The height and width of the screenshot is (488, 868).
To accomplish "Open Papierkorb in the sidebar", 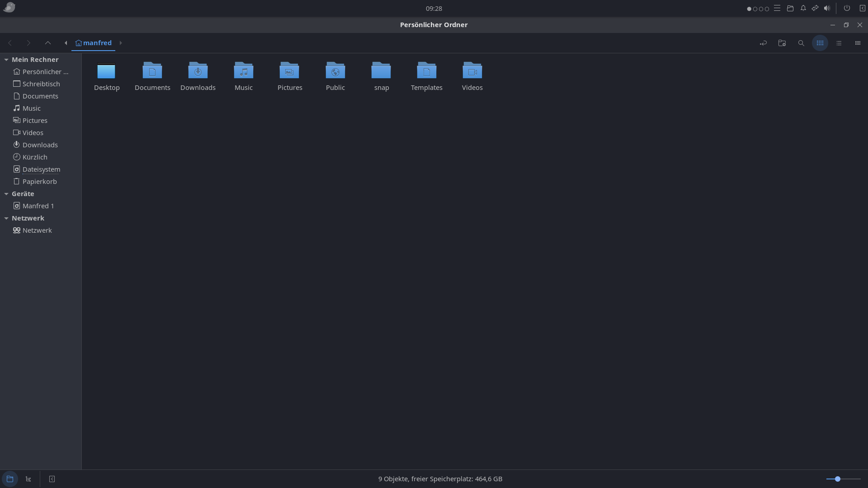I will [x=39, y=182].
